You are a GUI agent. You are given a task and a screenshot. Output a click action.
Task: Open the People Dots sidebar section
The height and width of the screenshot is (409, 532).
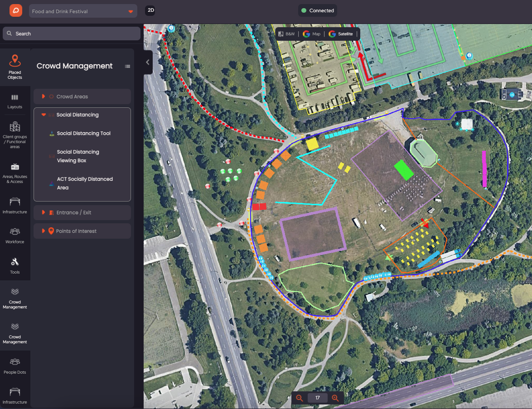15,366
